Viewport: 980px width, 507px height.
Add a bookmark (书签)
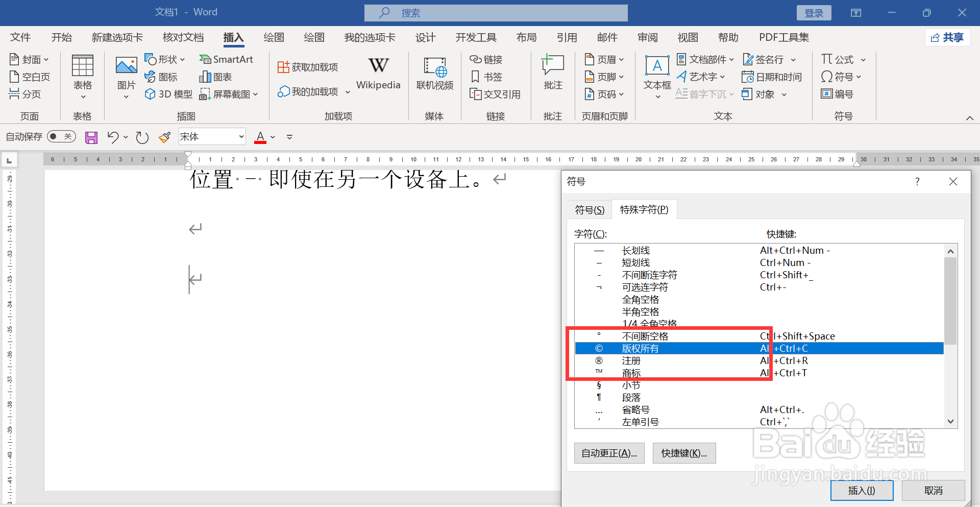486,77
